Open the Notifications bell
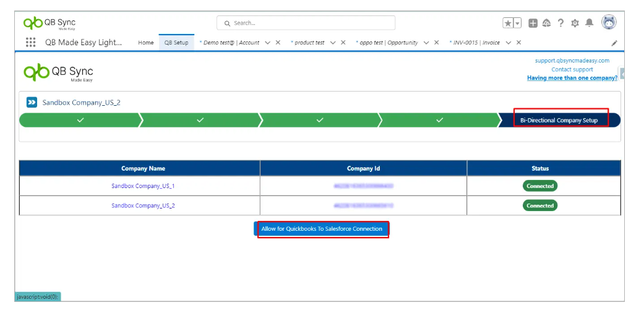This screenshot has width=644, height=318. [589, 23]
